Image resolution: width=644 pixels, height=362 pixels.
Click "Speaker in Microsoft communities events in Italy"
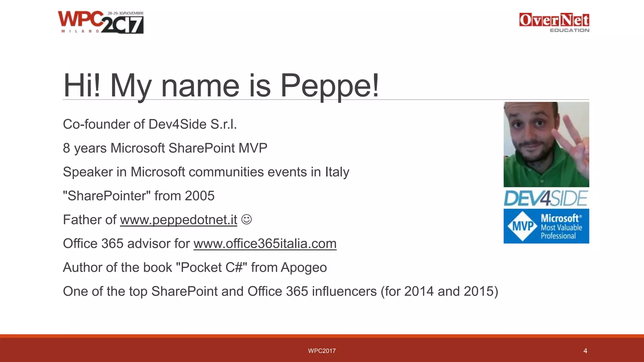click(x=206, y=172)
